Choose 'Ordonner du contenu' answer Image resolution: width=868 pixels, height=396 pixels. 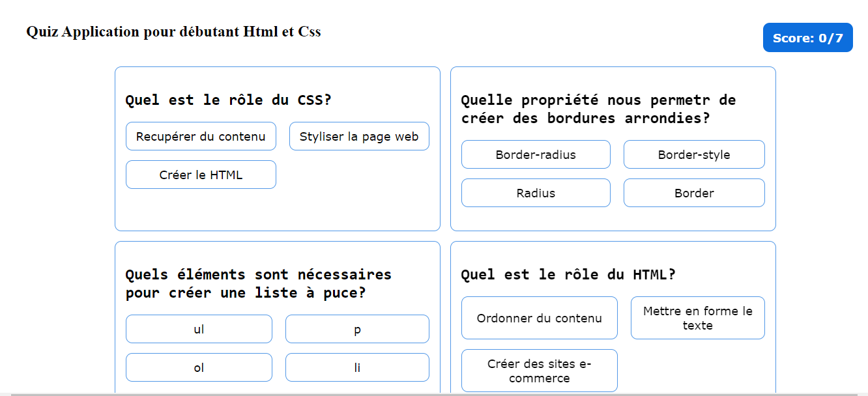point(539,318)
